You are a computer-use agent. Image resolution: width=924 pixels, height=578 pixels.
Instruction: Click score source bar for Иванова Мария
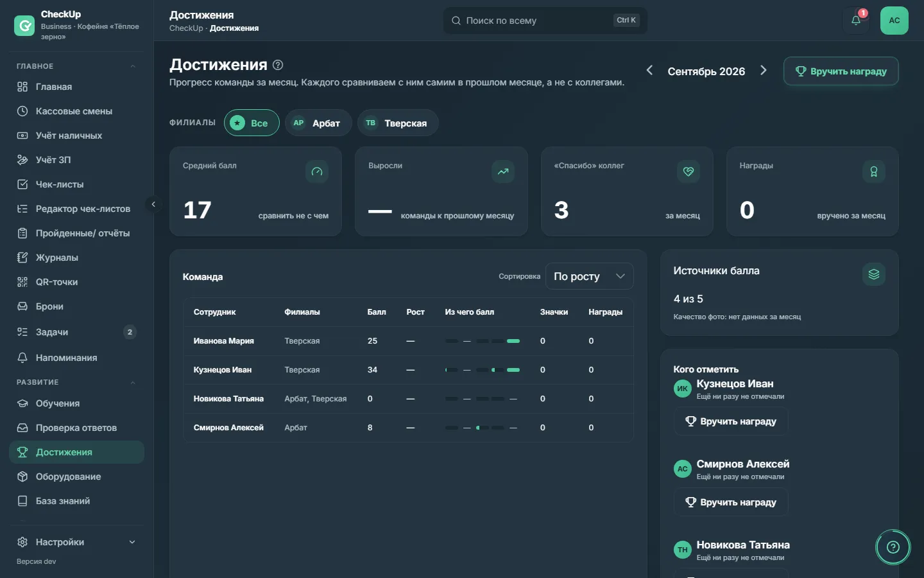coord(483,341)
